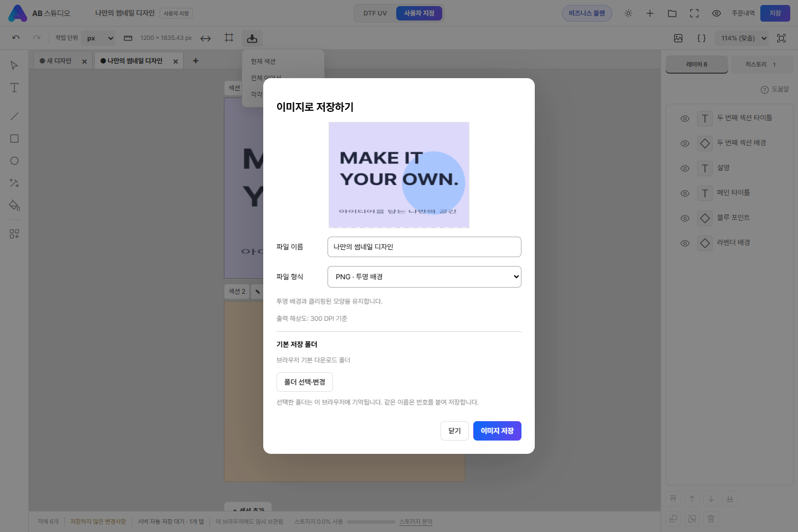This screenshot has height=532, width=798.
Task: Click the storage usage progress bar
Action: (371, 521)
